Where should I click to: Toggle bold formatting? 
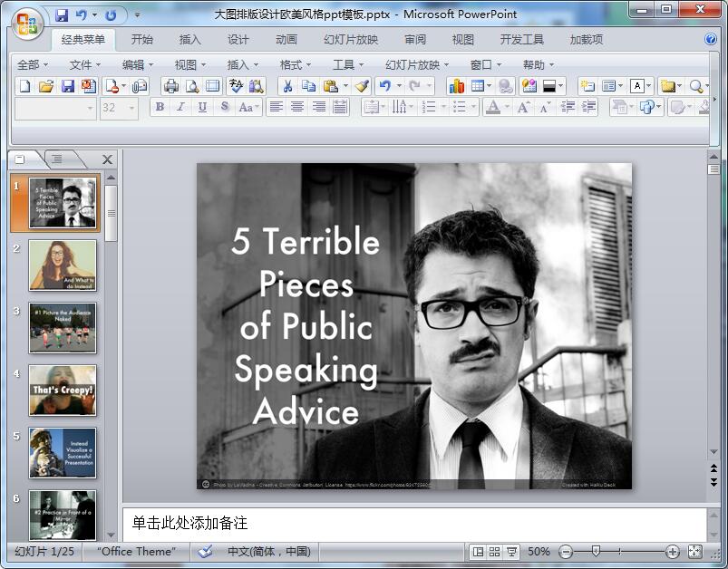160,107
